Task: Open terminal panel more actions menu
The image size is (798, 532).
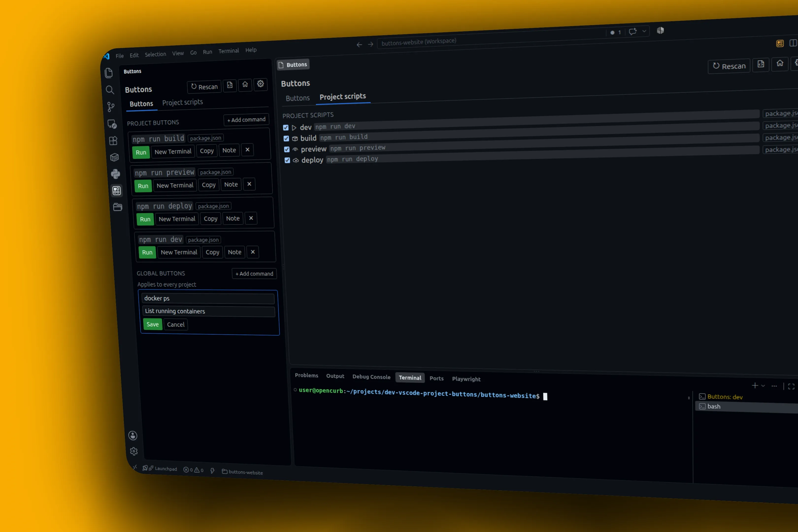Action: coord(774,386)
